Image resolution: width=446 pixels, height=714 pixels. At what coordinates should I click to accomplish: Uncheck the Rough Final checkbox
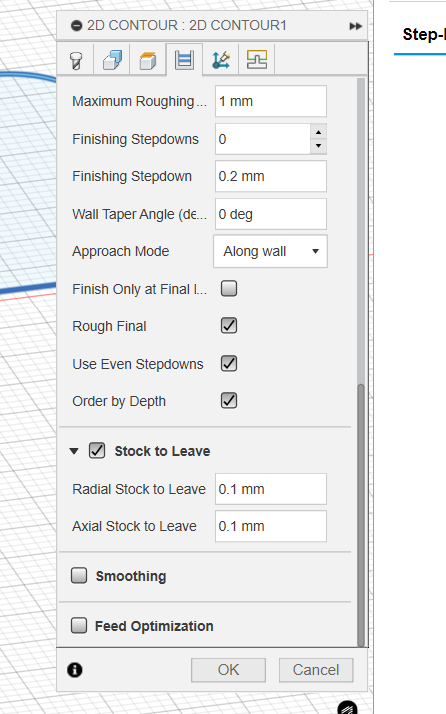tap(229, 326)
